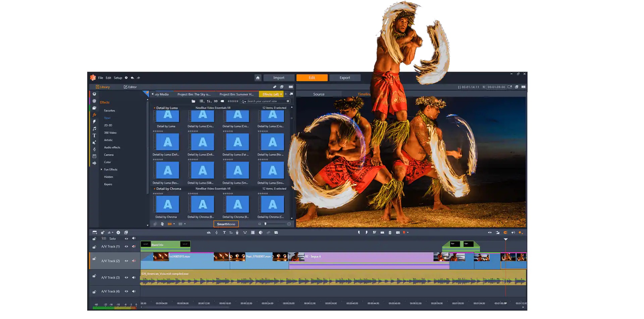Switch to the Library tab
Screen dimensions: 644x319
pos(103,87)
